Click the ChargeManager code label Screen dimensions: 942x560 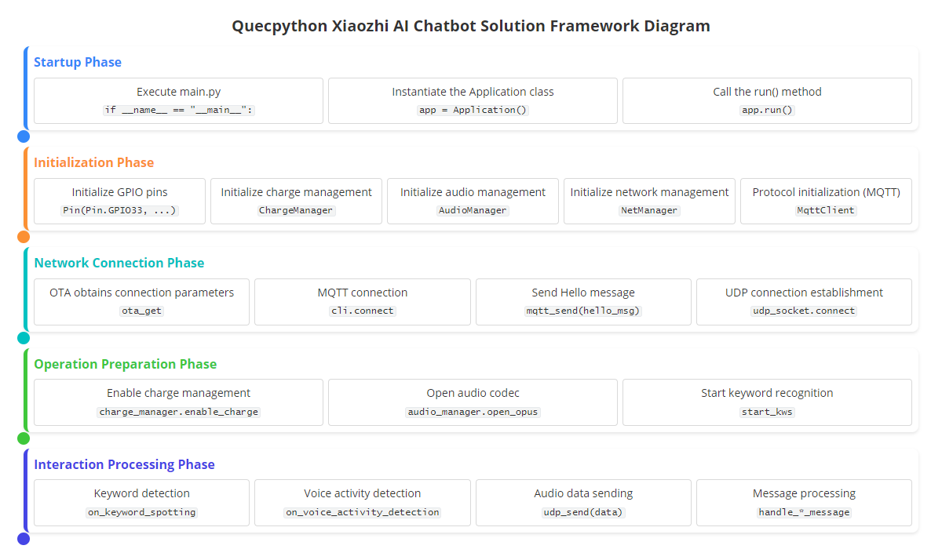pos(296,210)
